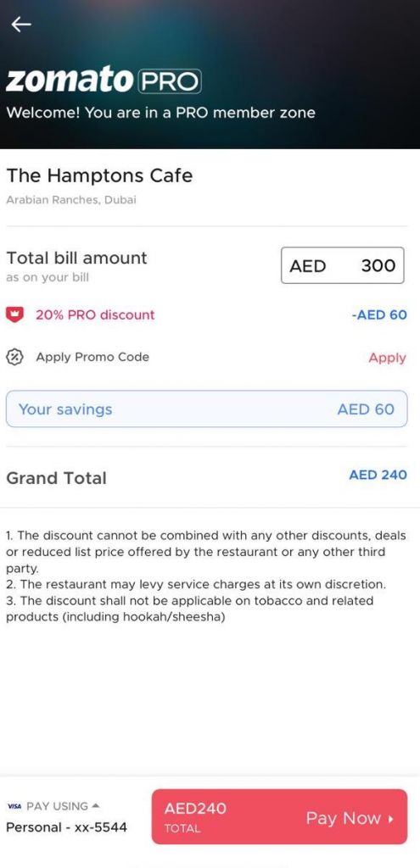Tap the Apply Promo Code text
Viewport: 420px width, 868px height.
pyautogui.click(x=92, y=357)
